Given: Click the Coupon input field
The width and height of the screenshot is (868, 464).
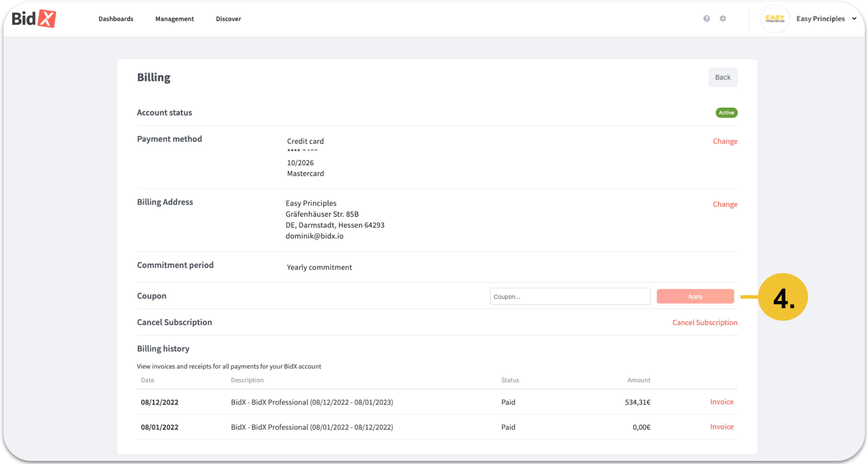Looking at the screenshot, I should click(x=570, y=296).
